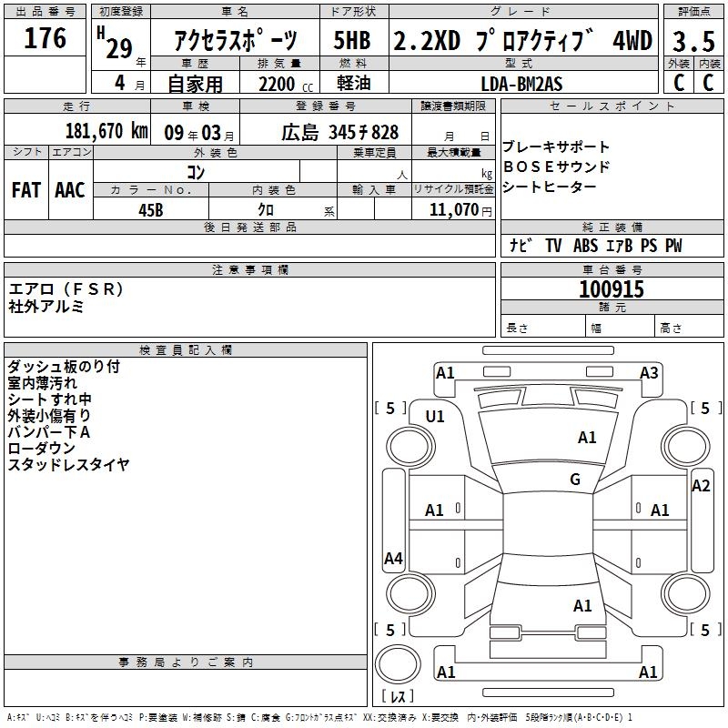Select sales point BOSEサウンド
The image size is (728, 728).
click(x=556, y=167)
